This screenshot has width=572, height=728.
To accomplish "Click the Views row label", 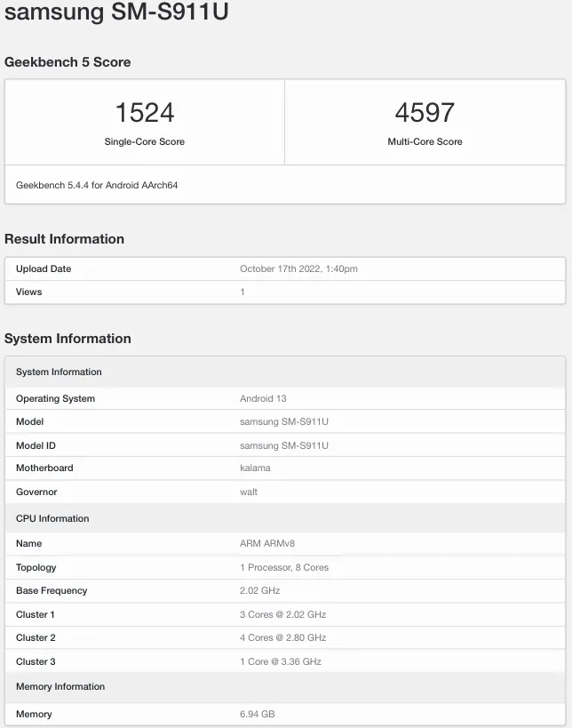I will click(x=29, y=292).
